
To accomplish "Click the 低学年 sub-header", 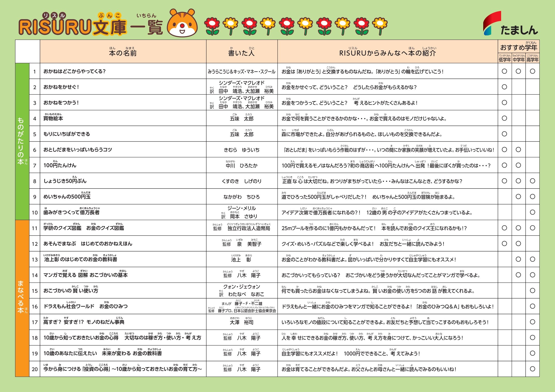I will point(505,58).
